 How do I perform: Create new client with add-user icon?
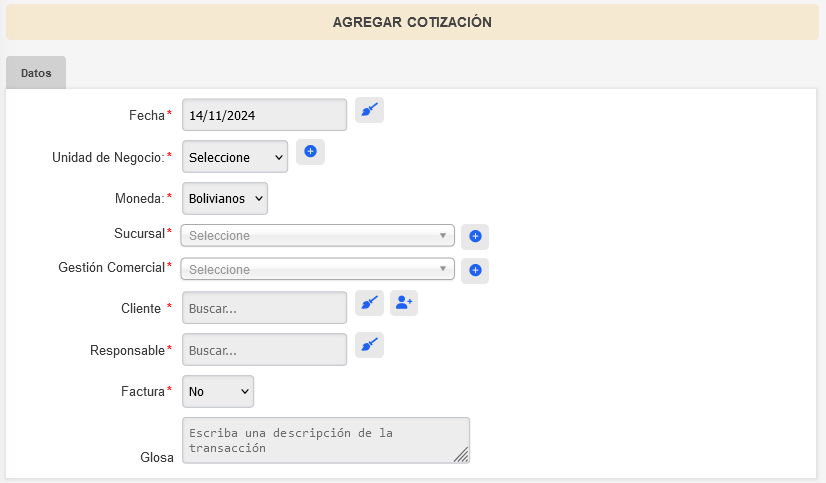404,303
